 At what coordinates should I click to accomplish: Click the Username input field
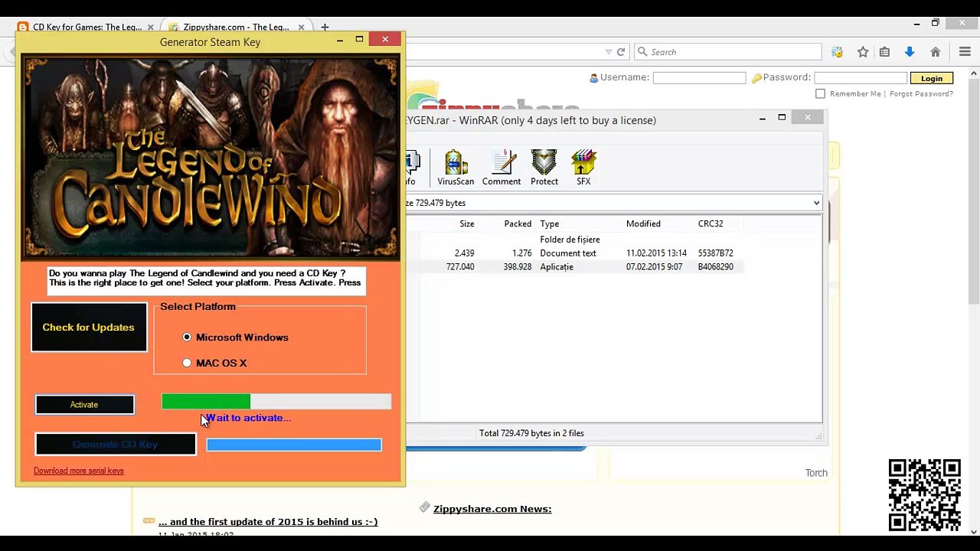699,78
